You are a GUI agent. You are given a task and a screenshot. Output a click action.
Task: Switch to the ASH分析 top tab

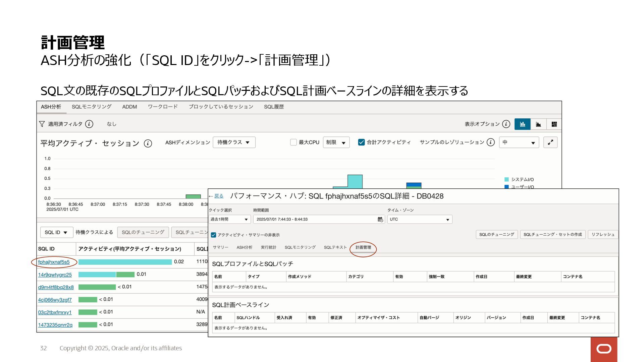(x=51, y=107)
